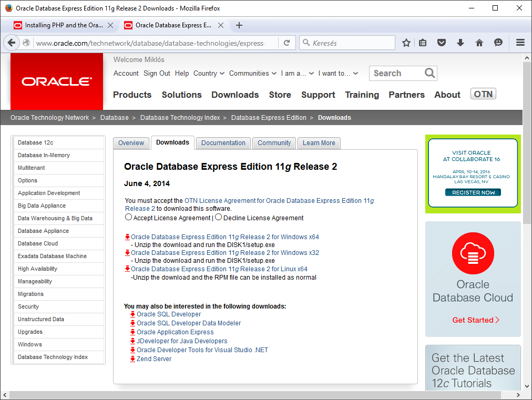532x400 pixels.
Task: Click Sign Out link
Action: [157, 73]
